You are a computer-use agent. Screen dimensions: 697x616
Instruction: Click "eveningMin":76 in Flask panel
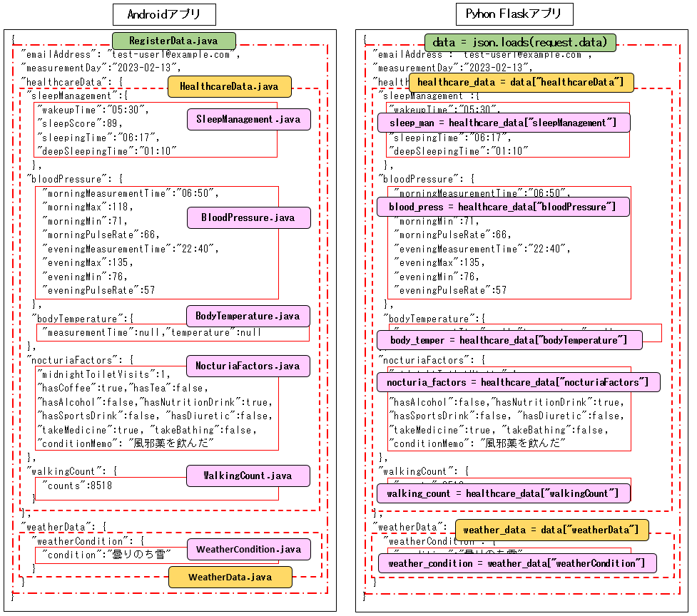click(437, 277)
